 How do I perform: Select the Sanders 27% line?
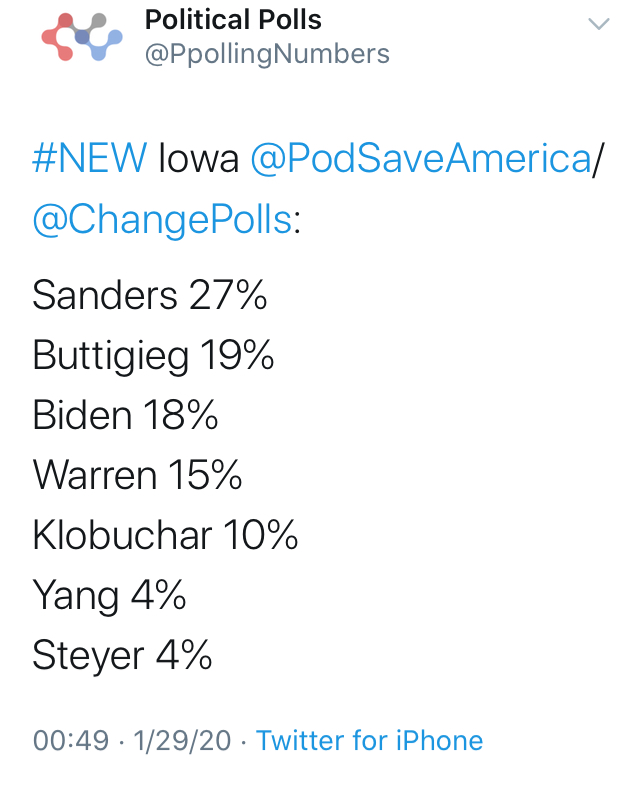click(x=150, y=295)
